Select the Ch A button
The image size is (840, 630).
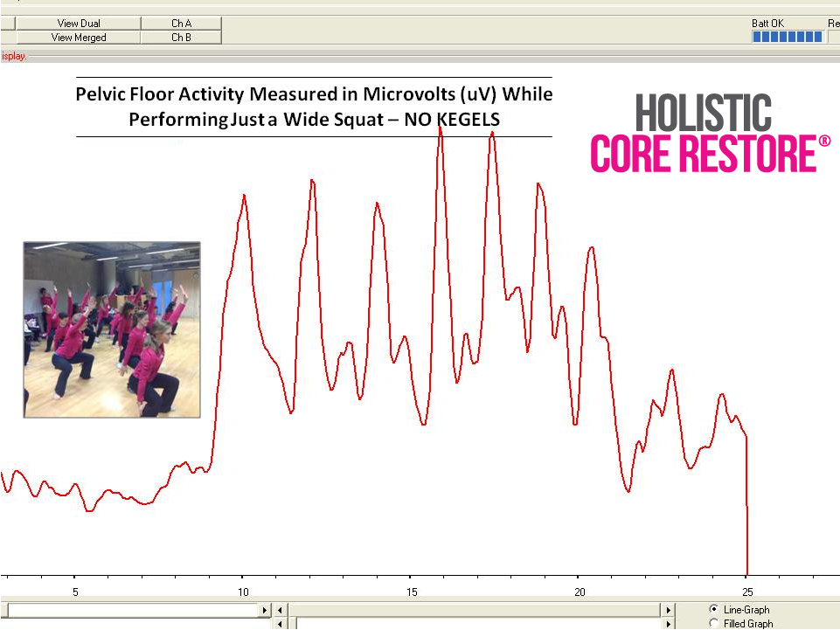coord(181,23)
